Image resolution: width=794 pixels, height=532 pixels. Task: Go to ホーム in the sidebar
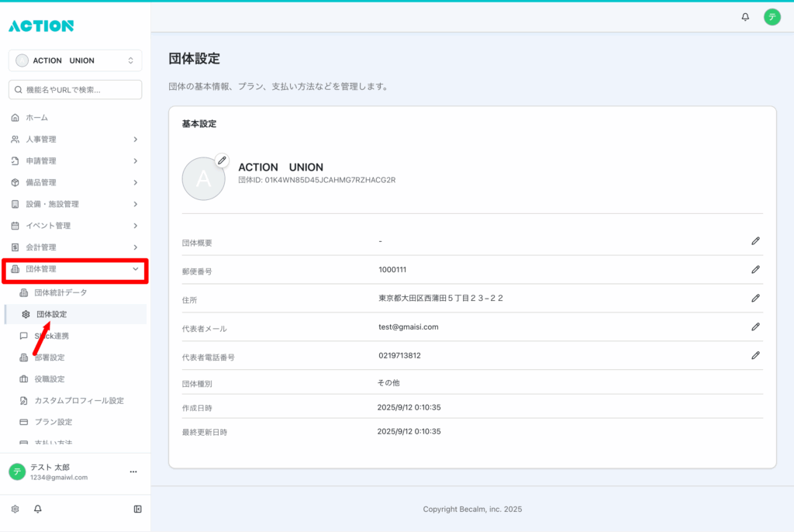tap(36, 118)
